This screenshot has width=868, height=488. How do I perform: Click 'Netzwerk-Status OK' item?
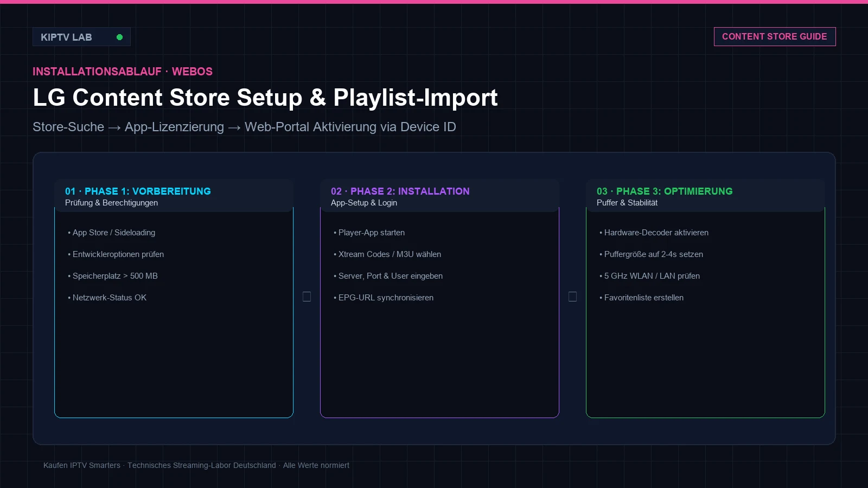(107, 298)
